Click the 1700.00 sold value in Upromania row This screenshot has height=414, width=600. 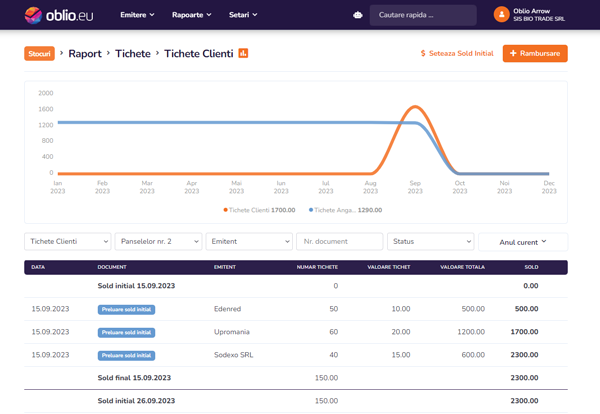coord(524,332)
